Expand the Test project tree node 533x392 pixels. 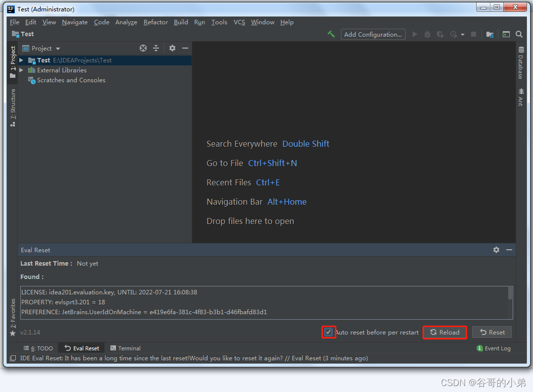(21, 60)
